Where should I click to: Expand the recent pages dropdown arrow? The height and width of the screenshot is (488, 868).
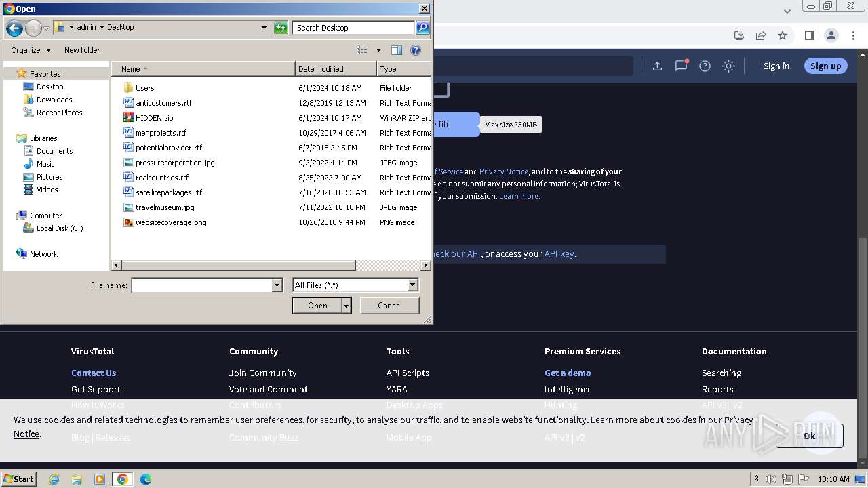click(x=46, y=28)
